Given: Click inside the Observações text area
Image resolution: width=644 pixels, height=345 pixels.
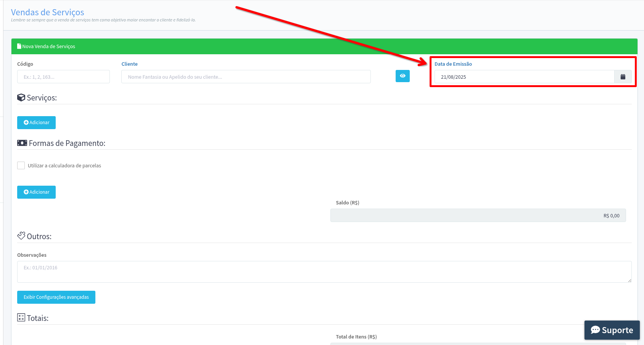Looking at the screenshot, I should tap(324, 272).
